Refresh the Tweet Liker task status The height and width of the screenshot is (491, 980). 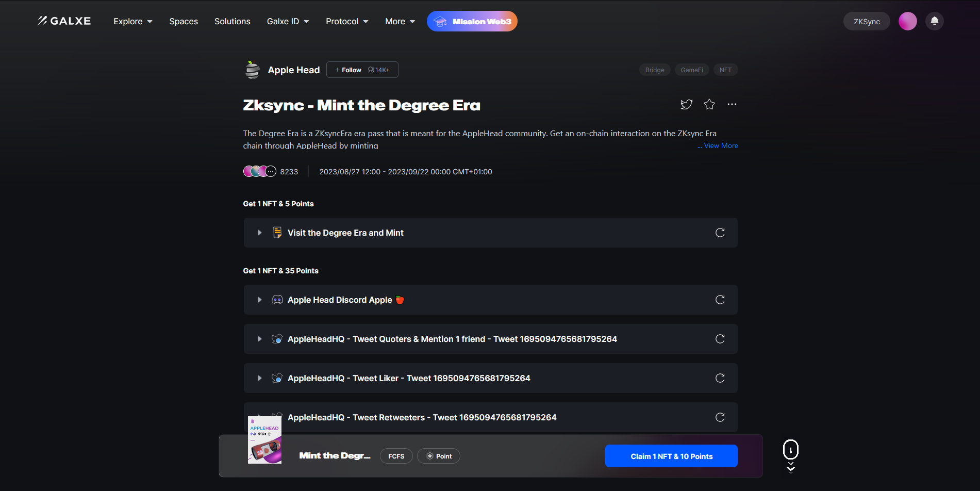[x=720, y=378]
